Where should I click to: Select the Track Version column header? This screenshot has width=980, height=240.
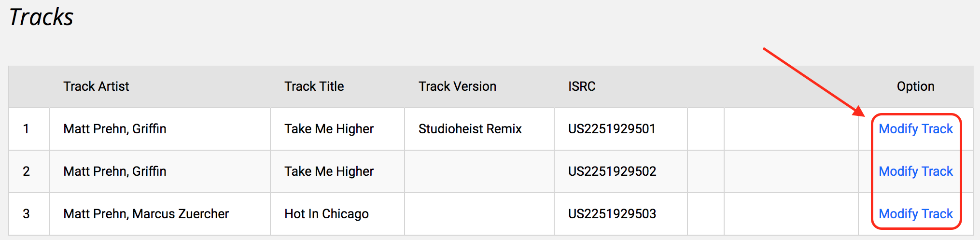pos(457,86)
